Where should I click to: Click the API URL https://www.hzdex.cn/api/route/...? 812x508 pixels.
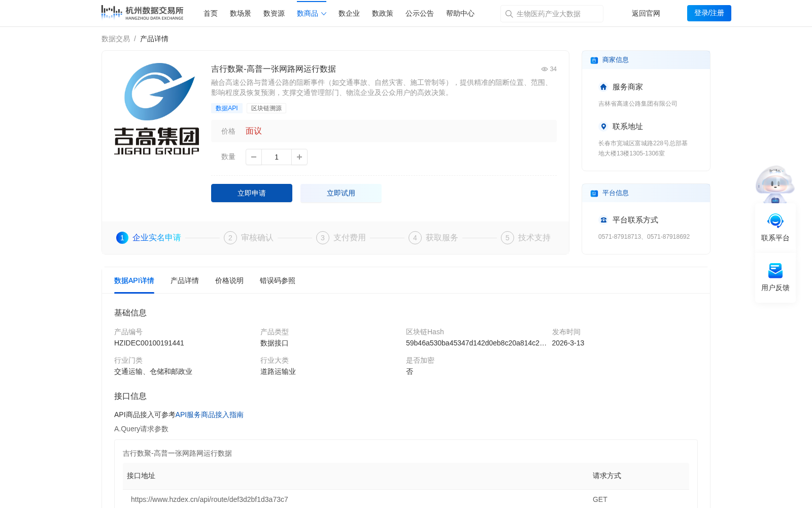click(x=210, y=499)
